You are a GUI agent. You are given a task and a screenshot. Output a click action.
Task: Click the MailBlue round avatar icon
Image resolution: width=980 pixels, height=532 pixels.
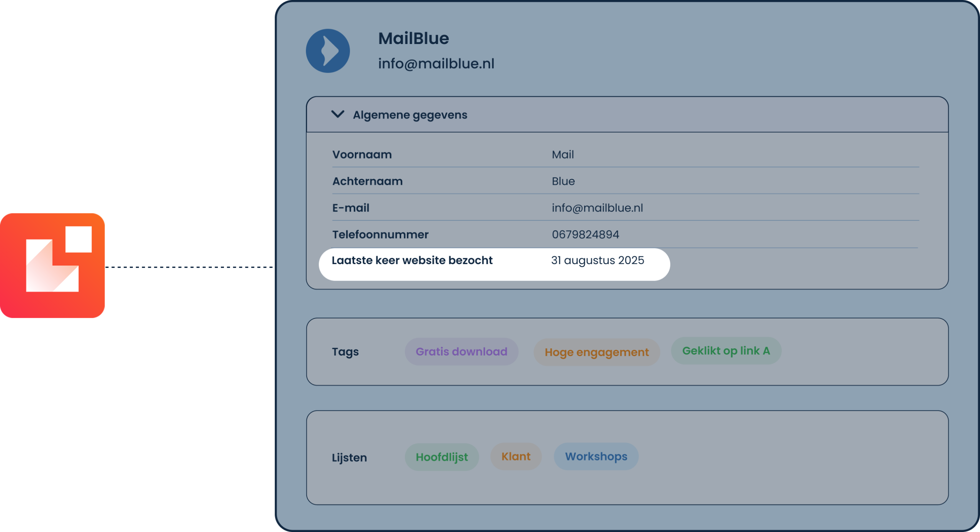[x=328, y=51]
